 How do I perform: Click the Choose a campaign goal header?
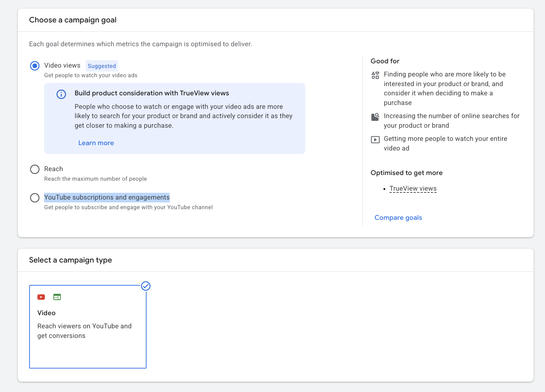click(73, 20)
